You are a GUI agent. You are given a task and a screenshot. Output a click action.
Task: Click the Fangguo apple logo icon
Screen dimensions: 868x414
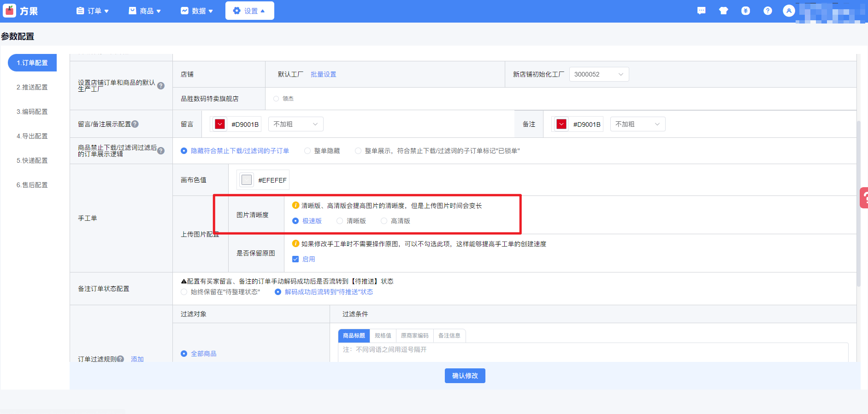10,11
